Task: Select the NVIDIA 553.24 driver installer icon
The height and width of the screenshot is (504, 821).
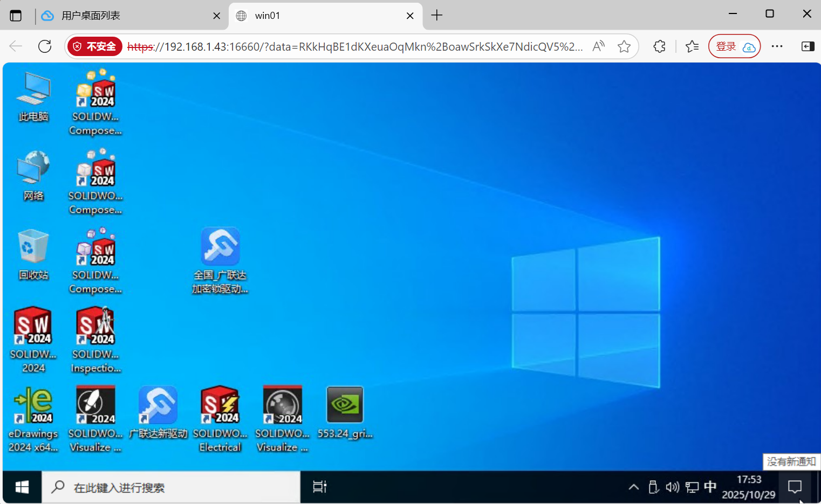Action: click(345, 405)
